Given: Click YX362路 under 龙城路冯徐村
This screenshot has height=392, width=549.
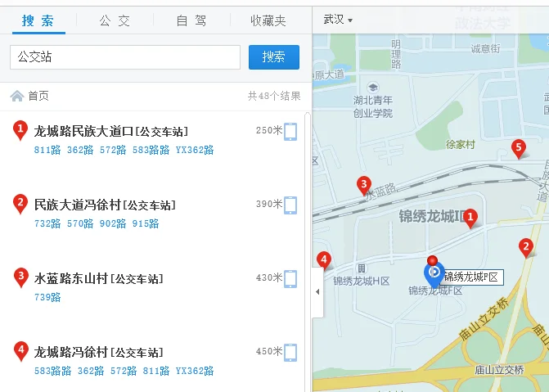Looking at the screenshot, I should coord(195,371).
